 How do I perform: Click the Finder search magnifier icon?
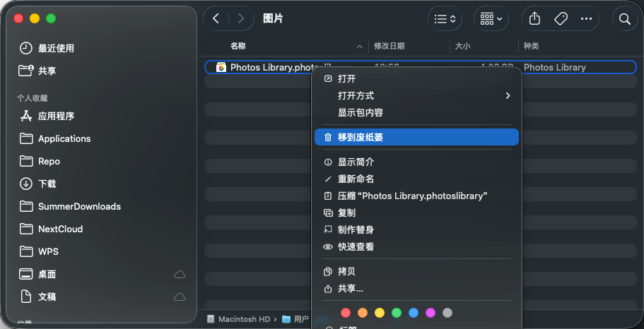click(x=624, y=19)
